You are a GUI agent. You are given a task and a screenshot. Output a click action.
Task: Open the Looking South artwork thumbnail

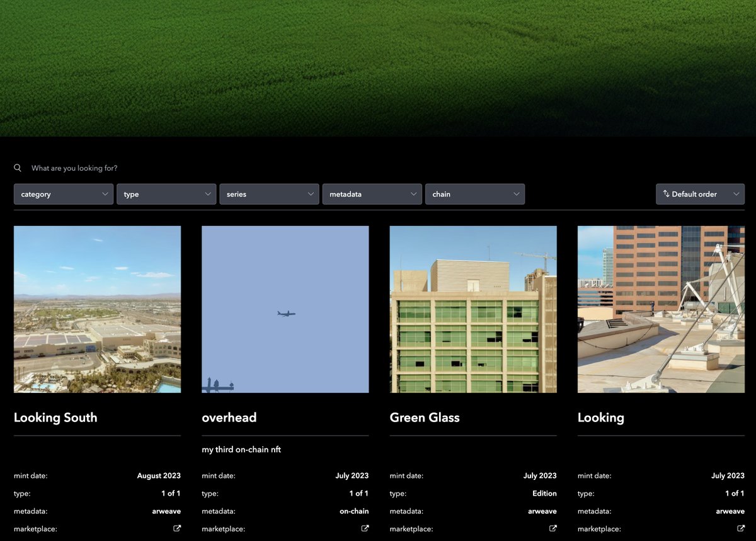pos(97,309)
